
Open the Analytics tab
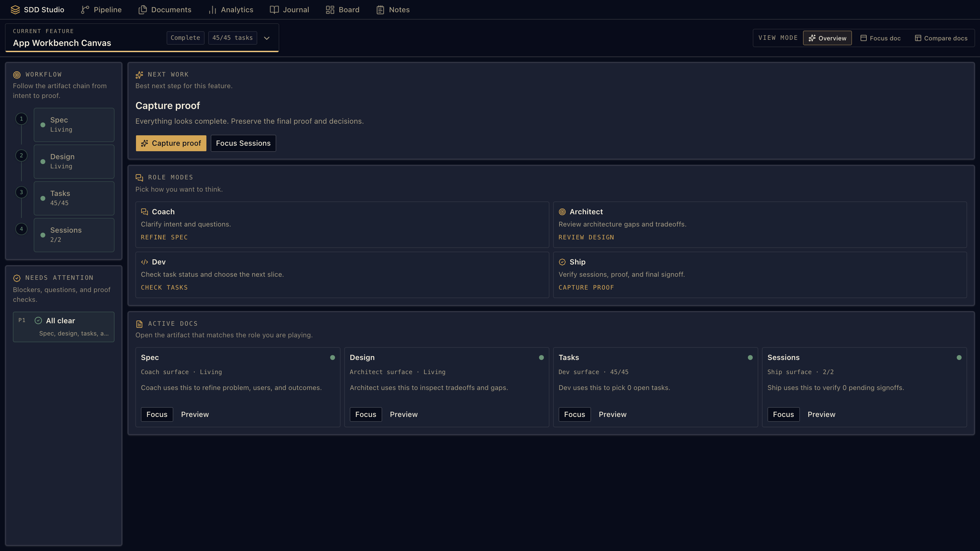pyautogui.click(x=231, y=10)
